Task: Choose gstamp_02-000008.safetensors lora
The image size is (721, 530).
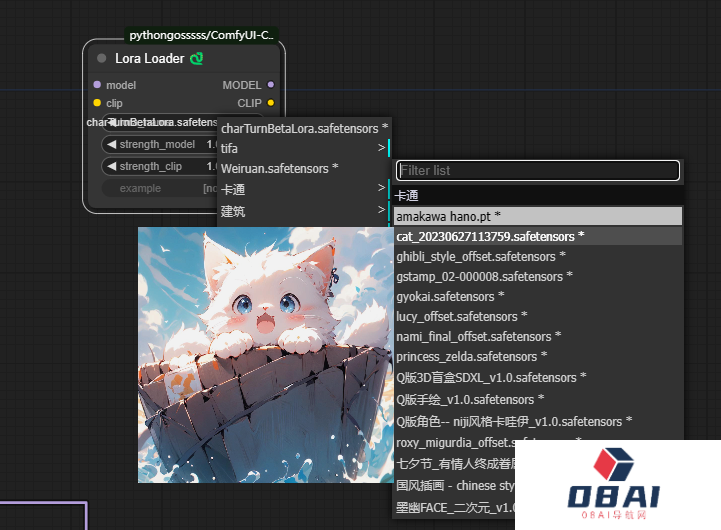Action: (538, 276)
